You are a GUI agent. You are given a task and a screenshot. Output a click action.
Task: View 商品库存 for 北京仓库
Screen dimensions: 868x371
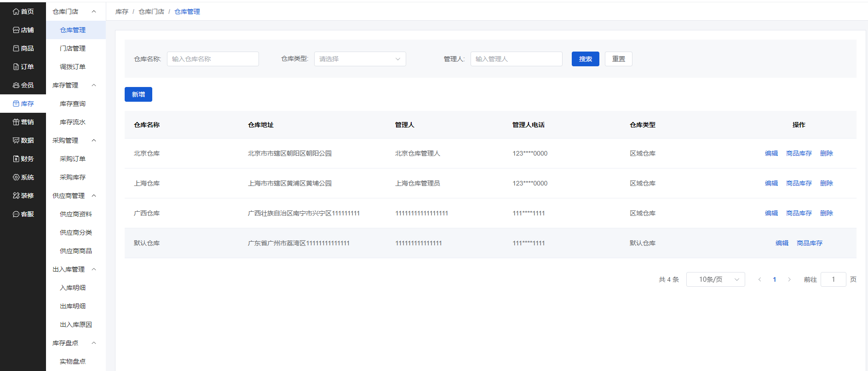point(799,153)
